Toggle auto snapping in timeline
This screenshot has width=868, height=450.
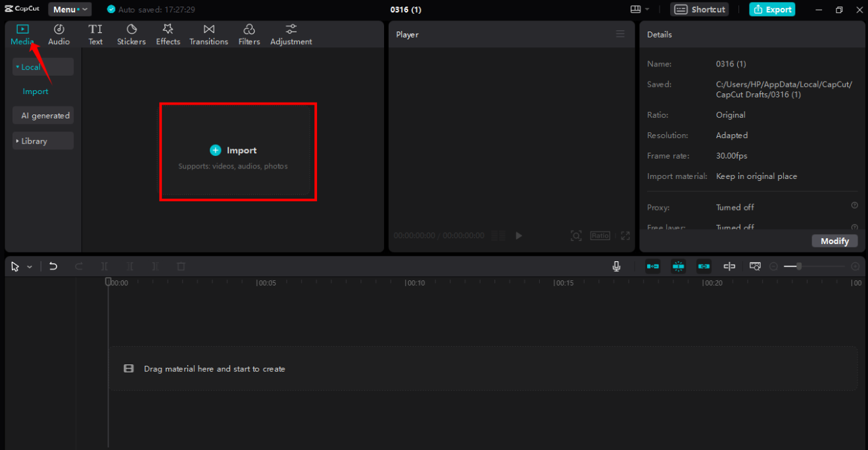(x=678, y=266)
